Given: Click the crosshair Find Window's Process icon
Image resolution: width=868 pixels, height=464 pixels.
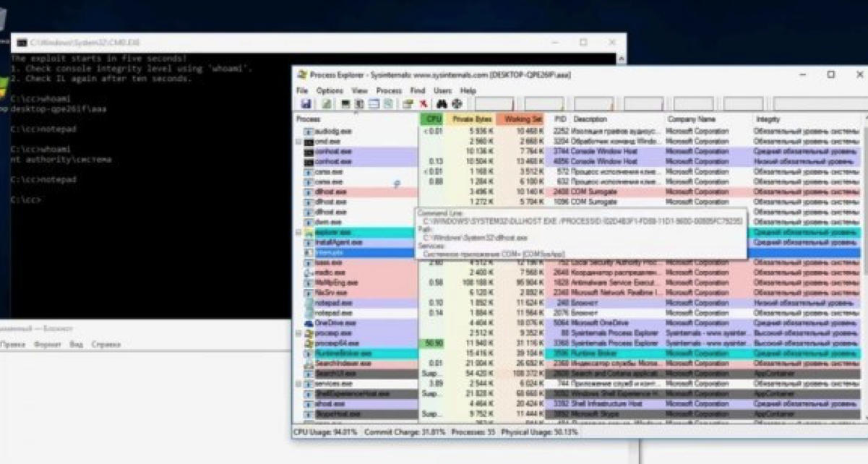Looking at the screenshot, I should [x=457, y=104].
